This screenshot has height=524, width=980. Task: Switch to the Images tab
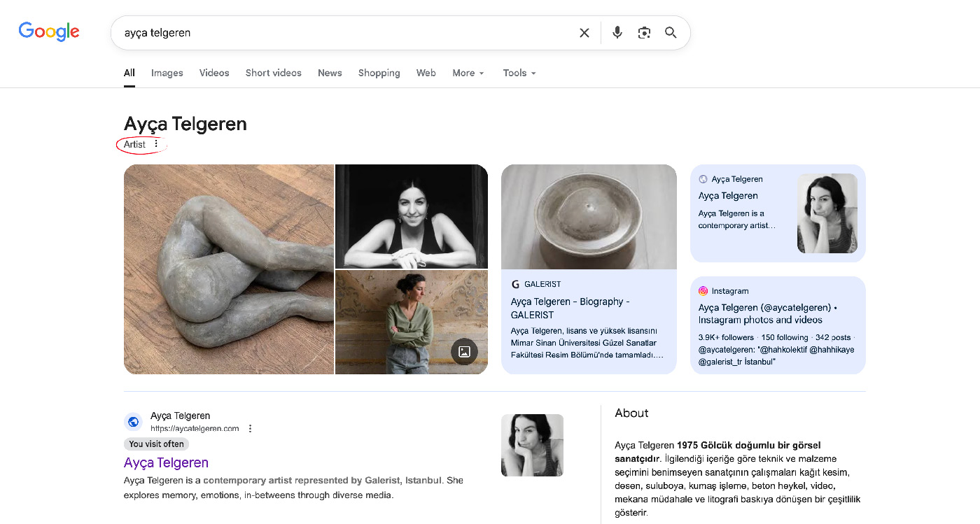coord(167,73)
